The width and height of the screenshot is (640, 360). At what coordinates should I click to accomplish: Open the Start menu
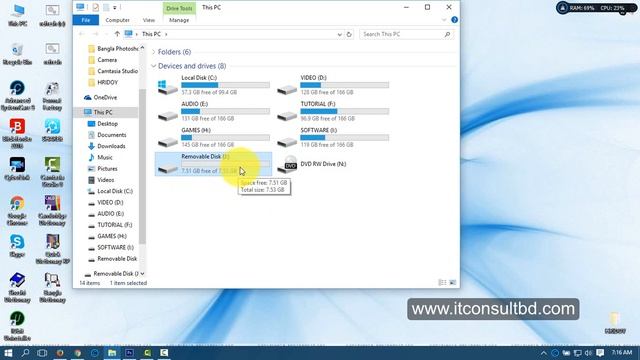(x=8, y=353)
